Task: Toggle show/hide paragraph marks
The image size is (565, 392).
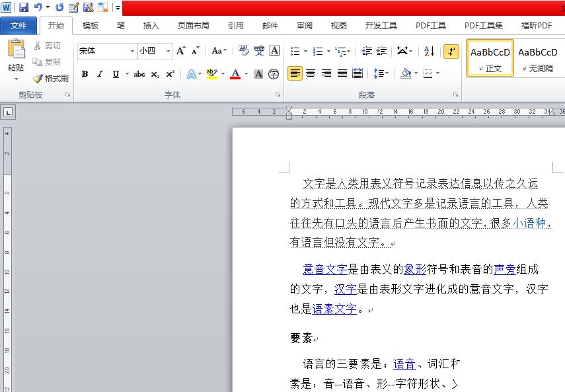Action: [451, 51]
